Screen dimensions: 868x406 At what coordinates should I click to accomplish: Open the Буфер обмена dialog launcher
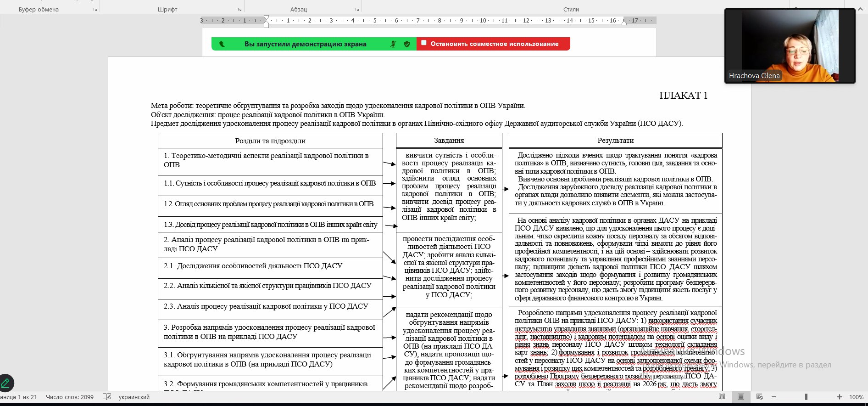[95, 10]
